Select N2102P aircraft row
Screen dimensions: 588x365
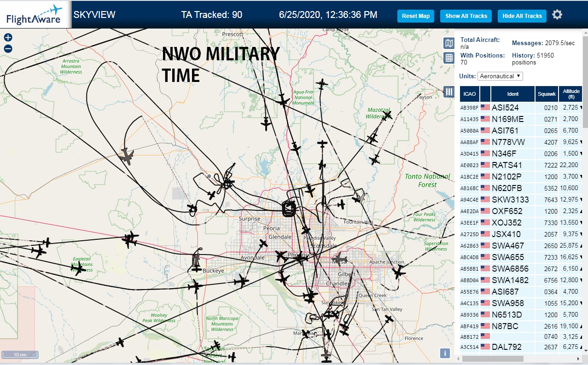[521, 176]
